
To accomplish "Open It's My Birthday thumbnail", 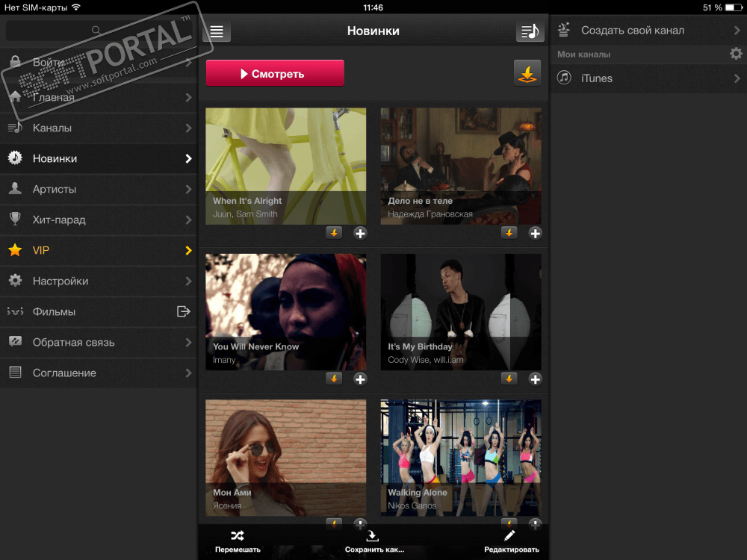I will point(461,311).
